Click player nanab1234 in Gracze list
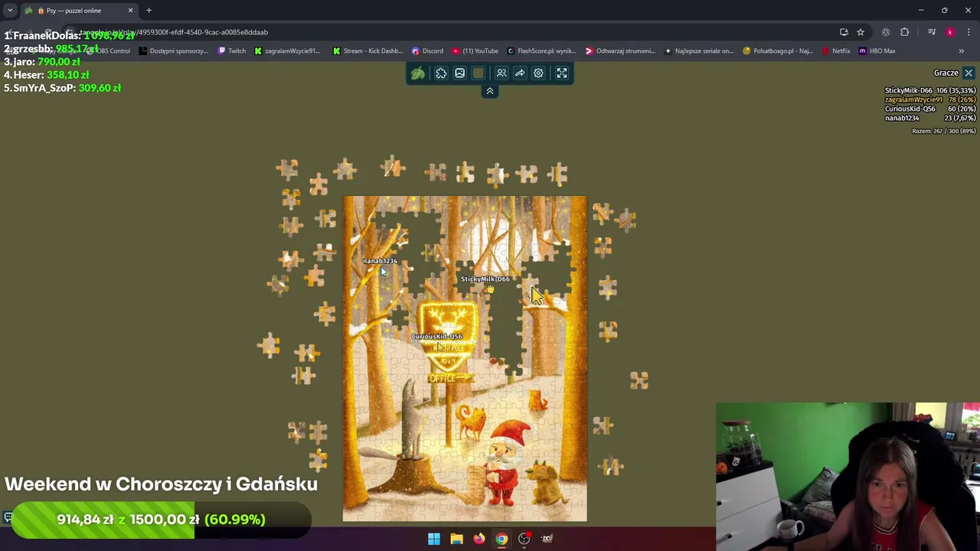The height and width of the screenshot is (551, 980). point(930,118)
